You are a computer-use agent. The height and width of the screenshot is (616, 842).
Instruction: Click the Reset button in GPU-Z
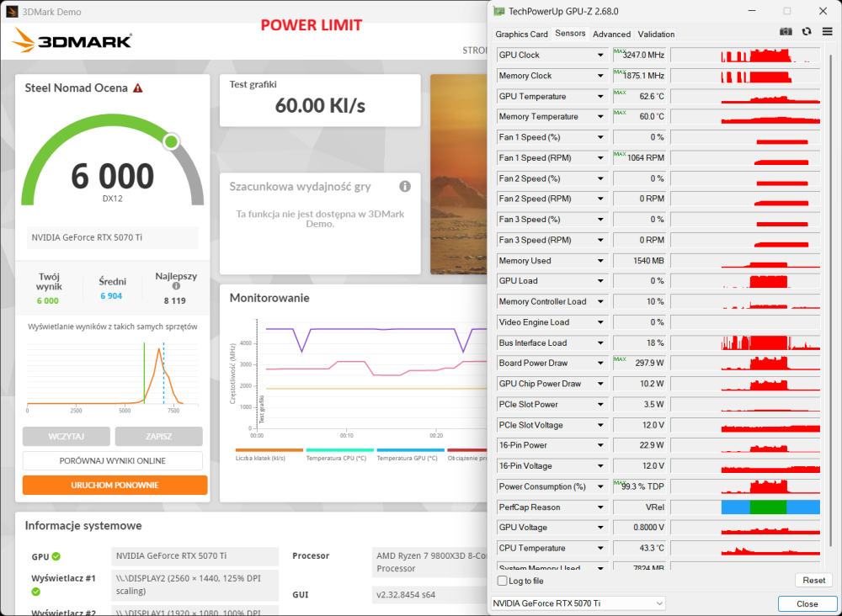click(813, 580)
